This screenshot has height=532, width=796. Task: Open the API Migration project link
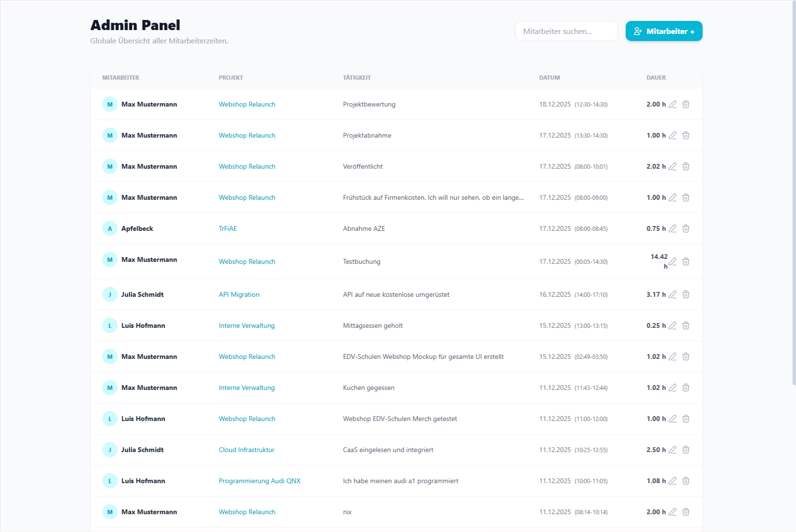pos(239,294)
